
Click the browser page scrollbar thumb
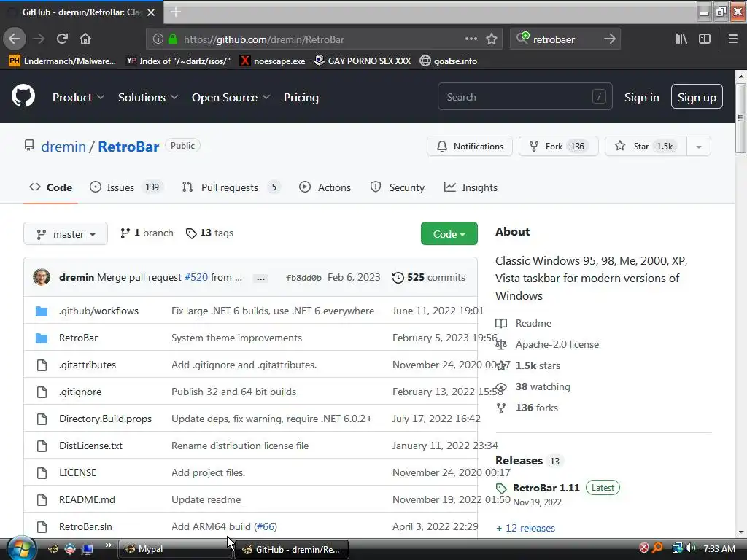pyautogui.click(x=740, y=118)
